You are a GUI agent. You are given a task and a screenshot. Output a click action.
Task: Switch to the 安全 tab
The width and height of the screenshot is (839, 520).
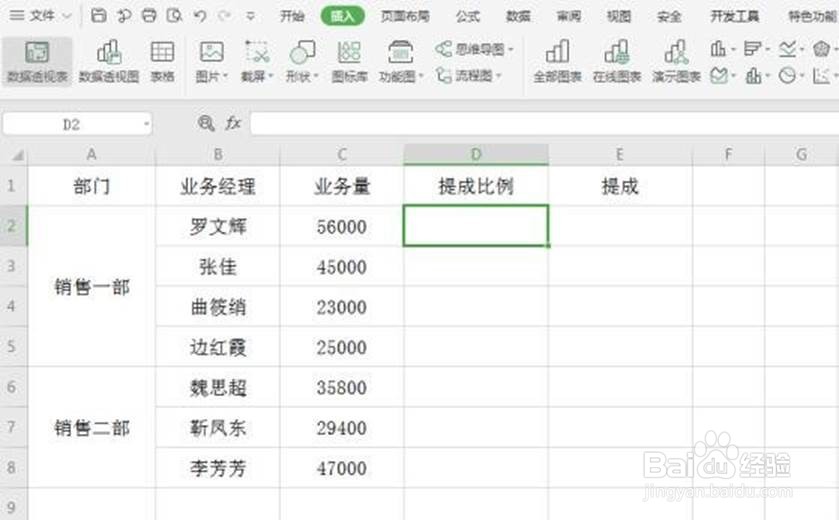click(x=669, y=16)
